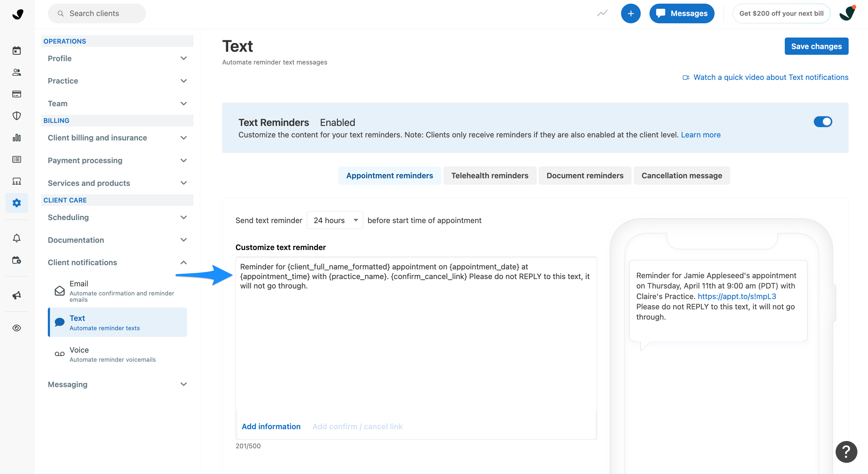Screen dimensions: 868x474
Task: Open the Marketing megaphone icon
Action: (x=17, y=295)
